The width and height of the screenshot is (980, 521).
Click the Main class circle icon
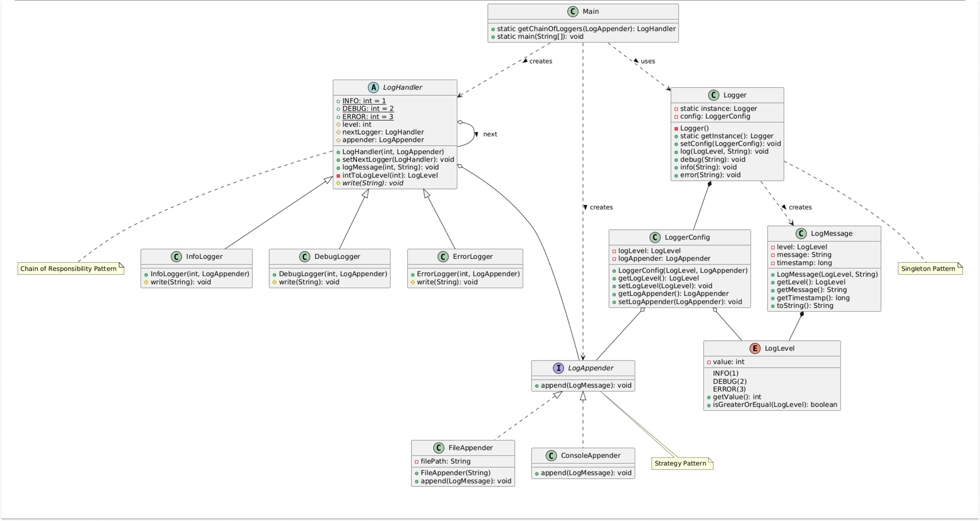click(573, 11)
